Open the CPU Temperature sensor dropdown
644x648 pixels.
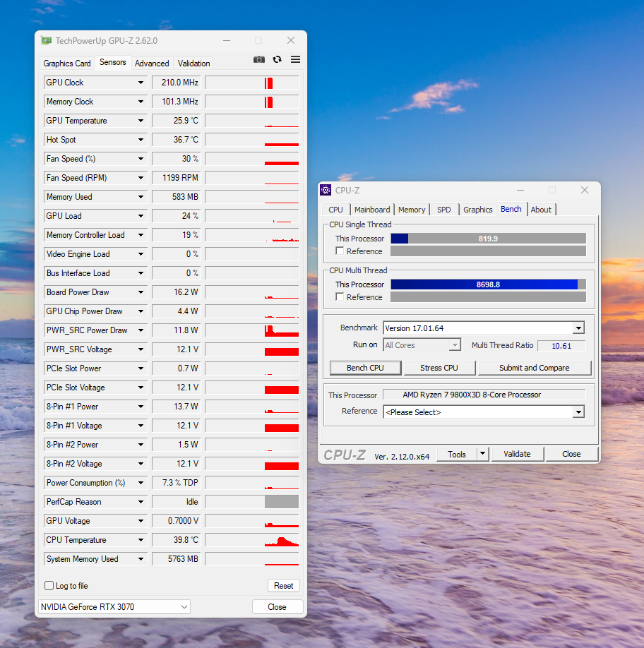coord(141,540)
